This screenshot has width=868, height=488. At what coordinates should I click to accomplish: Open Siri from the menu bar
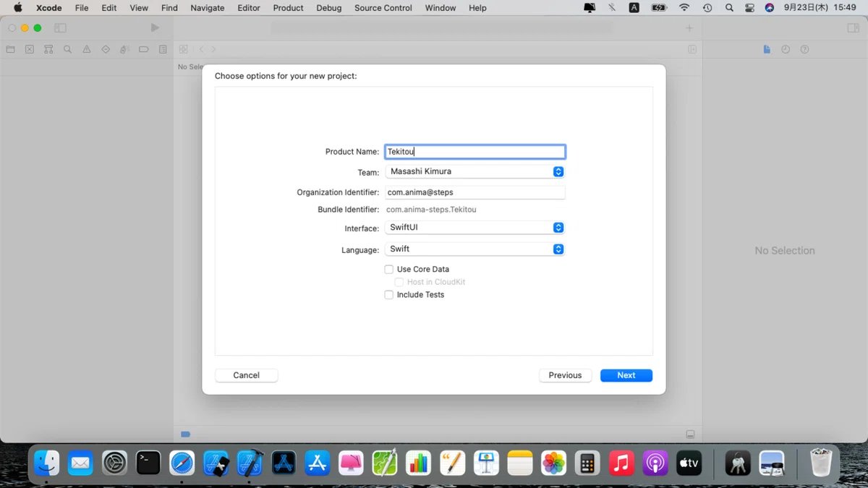tap(769, 8)
